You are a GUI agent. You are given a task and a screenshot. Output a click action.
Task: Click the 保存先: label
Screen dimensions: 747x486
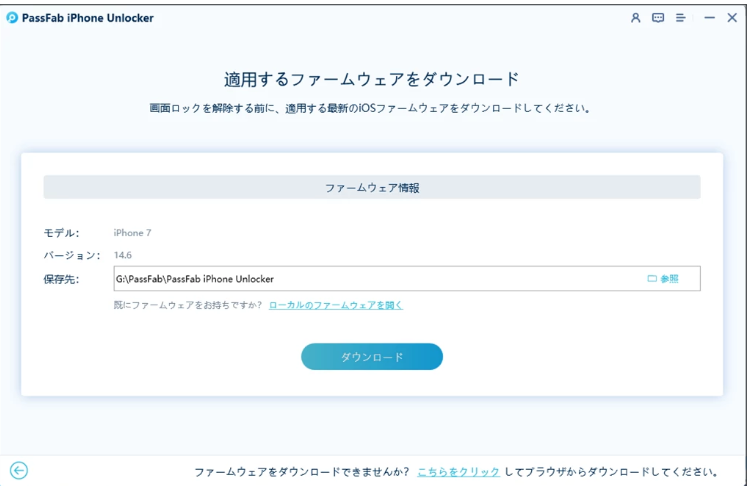(x=61, y=279)
